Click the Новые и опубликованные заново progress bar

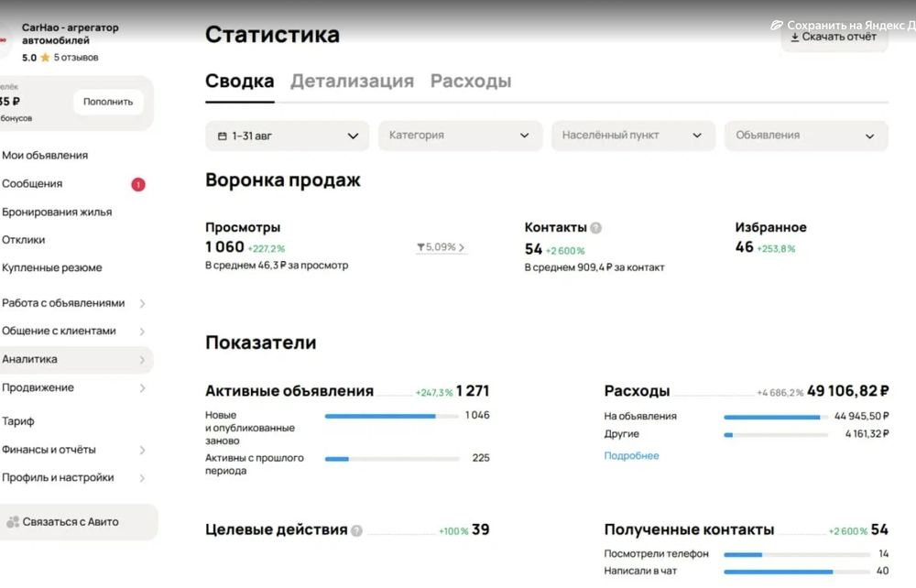click(x=391, y=417)
